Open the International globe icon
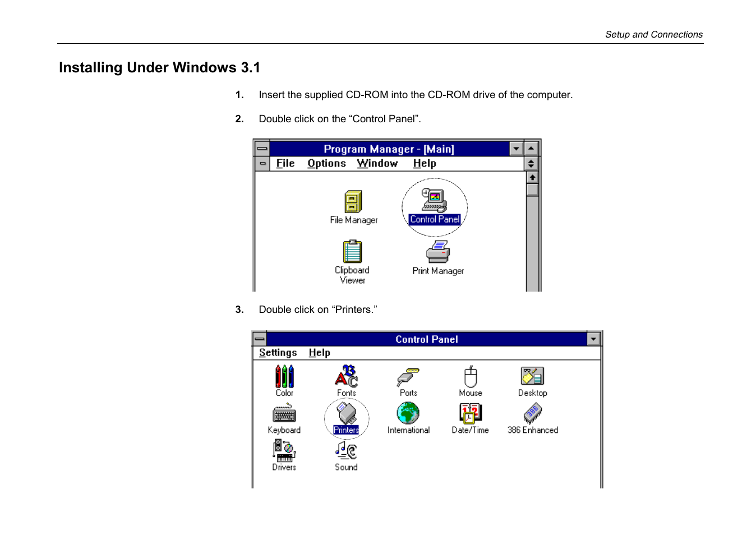The height and width of the screenshot is (535, 756). tap(408, 414)
